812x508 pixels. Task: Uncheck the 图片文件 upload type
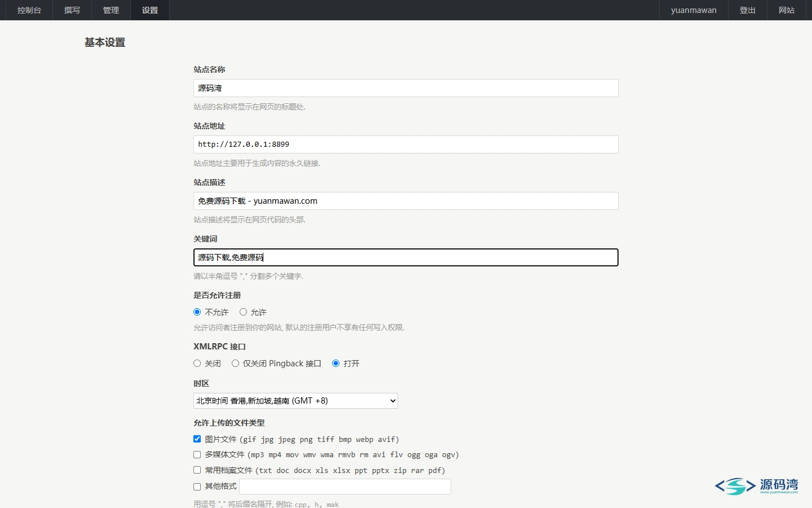197,439
